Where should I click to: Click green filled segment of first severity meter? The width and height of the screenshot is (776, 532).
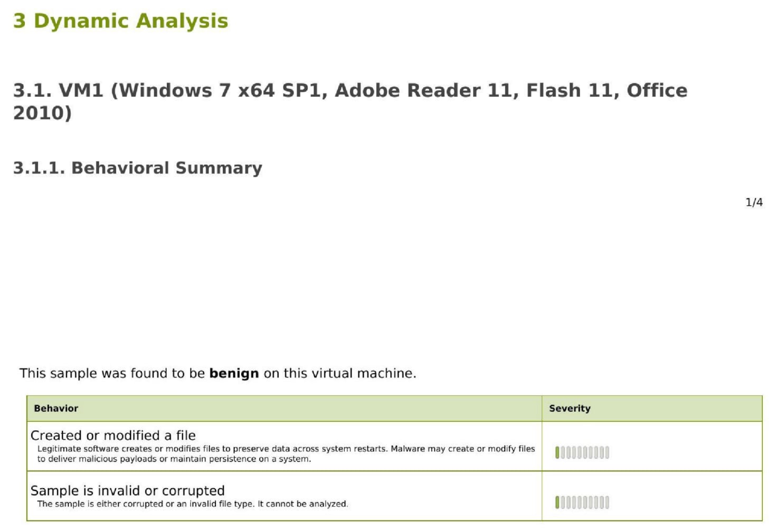coord(557,452)
